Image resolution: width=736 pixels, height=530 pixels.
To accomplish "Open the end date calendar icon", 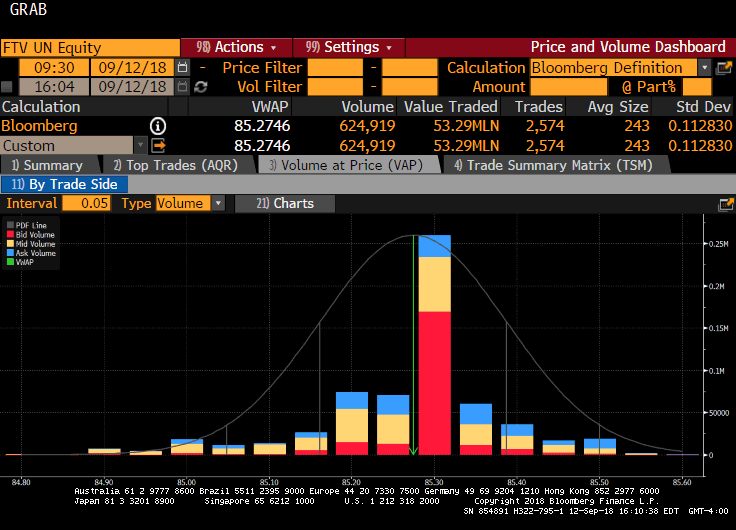I will (182, 87).
